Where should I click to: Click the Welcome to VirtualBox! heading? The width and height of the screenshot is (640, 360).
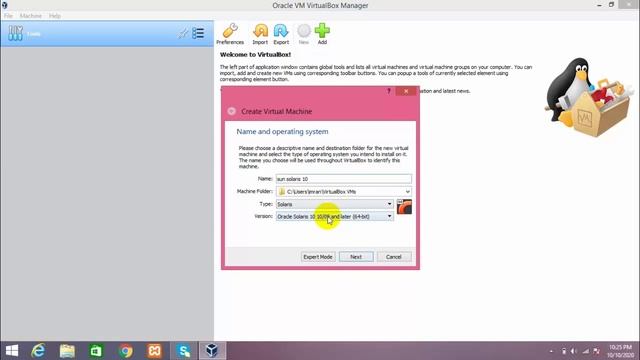[x=256, y=54]
